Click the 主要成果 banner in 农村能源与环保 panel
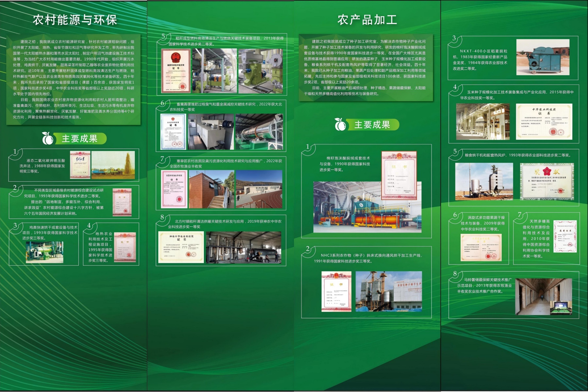Screen dimensions: 588x392 point(79,139)
